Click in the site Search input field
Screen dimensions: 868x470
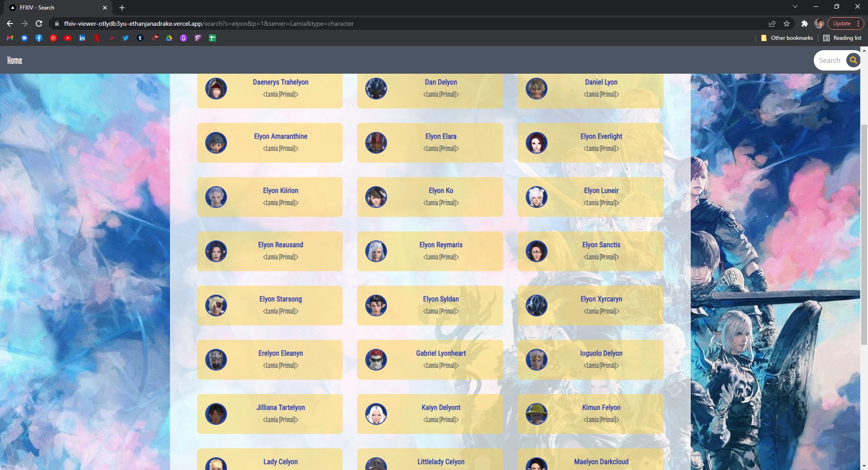(x=830, y=61)
